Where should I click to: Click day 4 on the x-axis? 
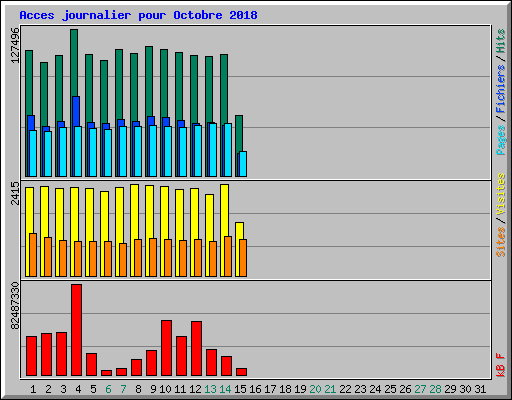tap(78, 389)
